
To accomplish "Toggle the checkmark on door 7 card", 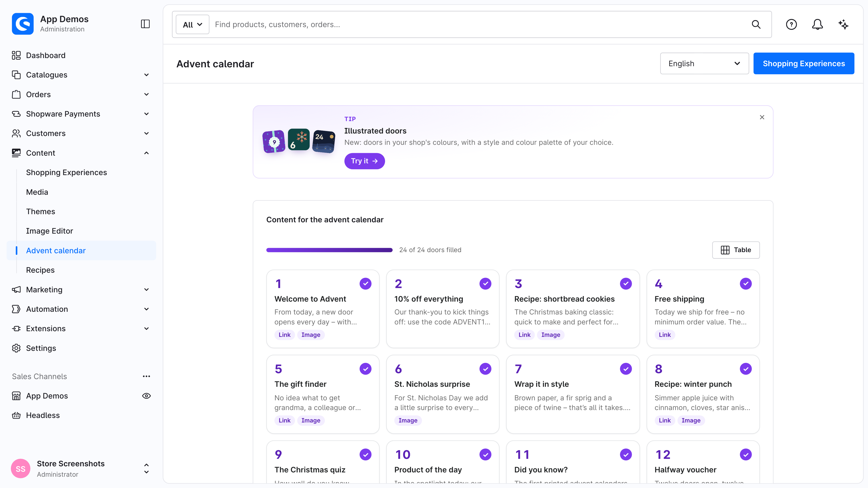I will pyautogui.click(x=625, y=369).
